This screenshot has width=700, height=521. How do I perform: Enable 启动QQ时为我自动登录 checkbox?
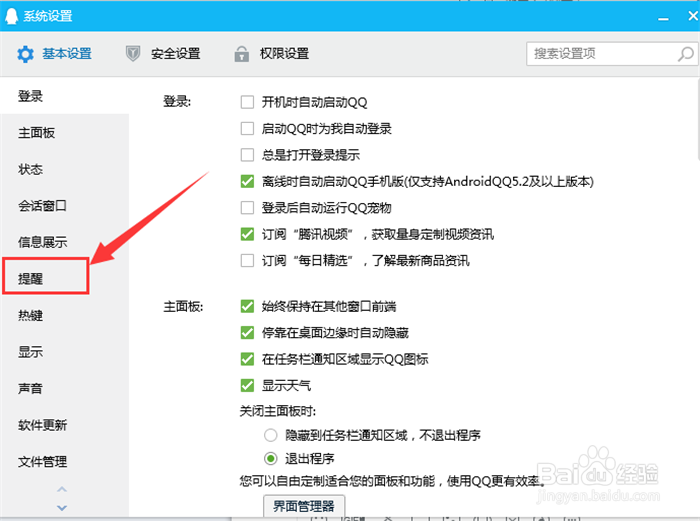[x=247, y=129]
